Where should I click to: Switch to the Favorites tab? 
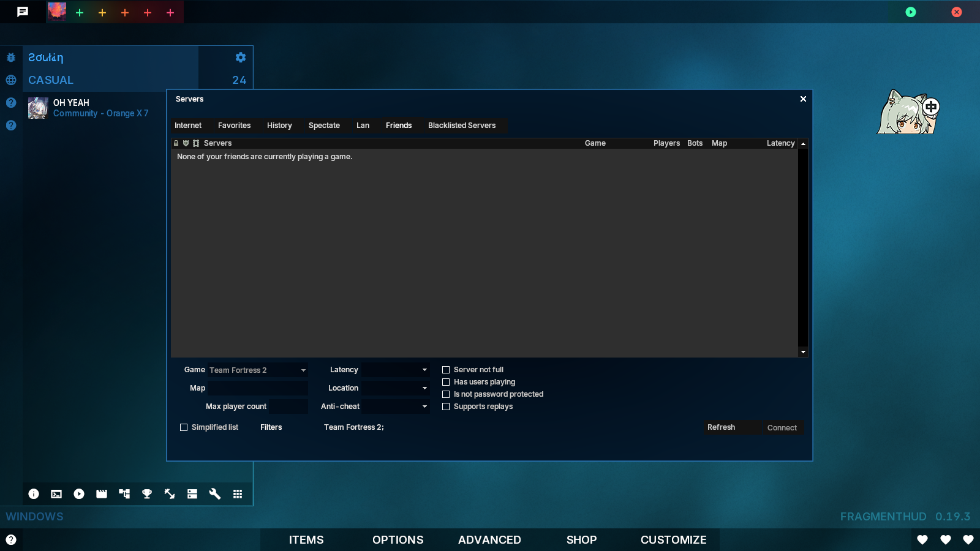pos(235,126)
